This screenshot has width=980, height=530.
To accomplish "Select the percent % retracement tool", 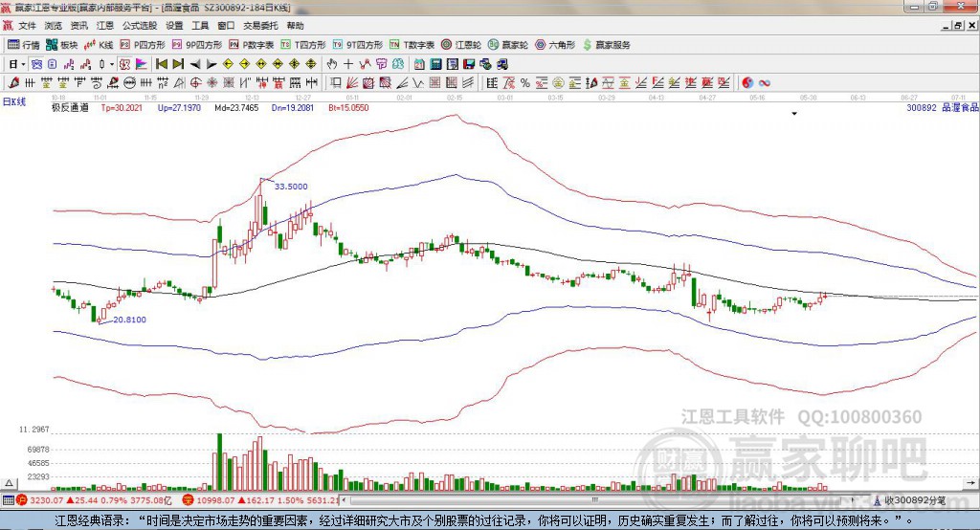I will [525, 82].
